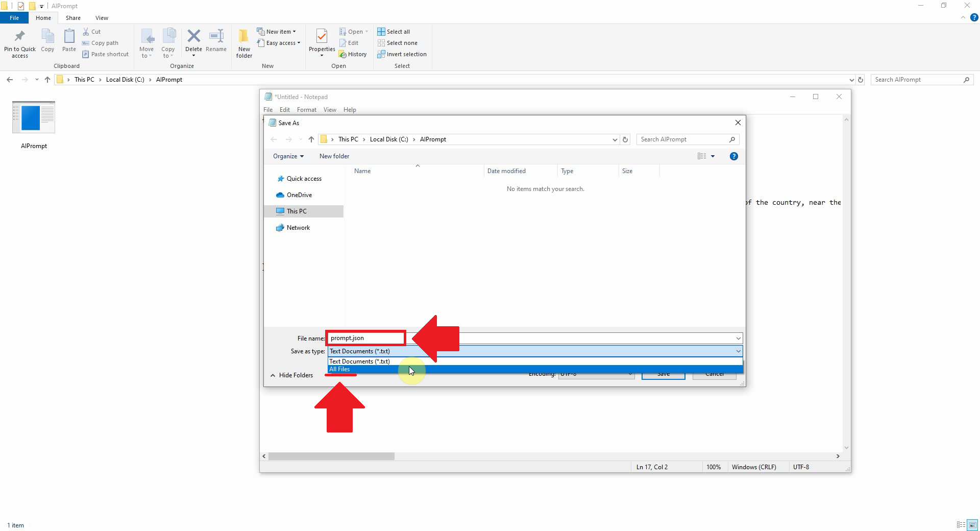Choose Text Documents (*.txt) list option
This screenshot has height=531, width=980.
click(x=535, y=361)
